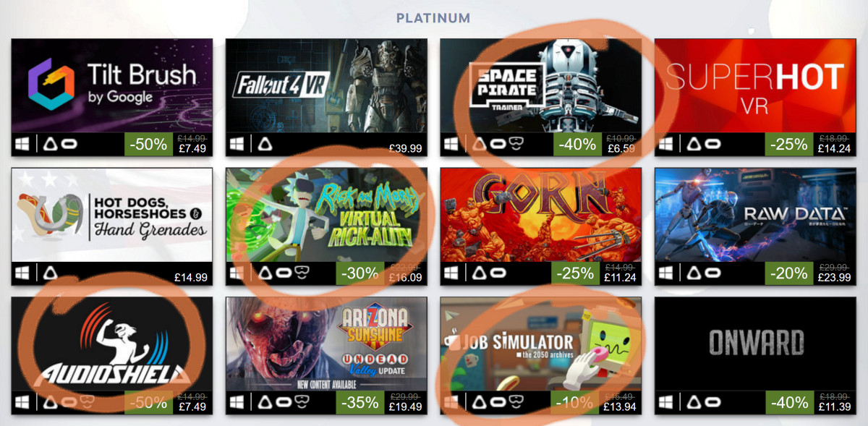Screen dimensions: 868x426
Task: Click the -50% discount badge on Tilt Brush
Action: point(148,144)
